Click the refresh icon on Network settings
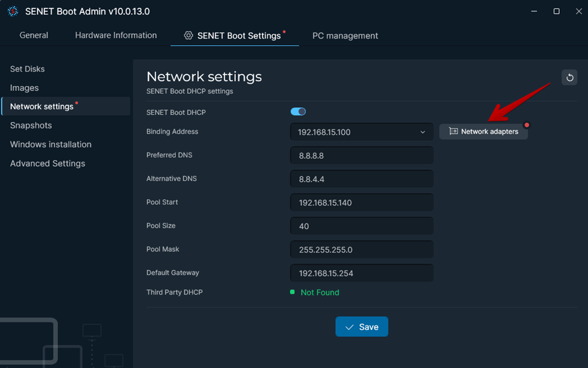Image resolution: width=588 pixels, height=368 pixels. pyautogui.click(x=569, y=77)
